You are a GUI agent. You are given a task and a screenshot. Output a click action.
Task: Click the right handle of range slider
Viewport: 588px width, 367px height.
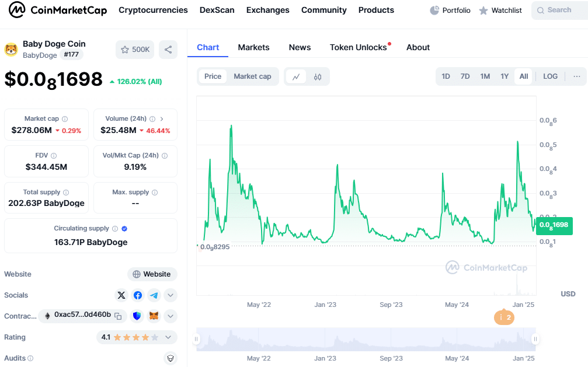(x=535, y=339)
